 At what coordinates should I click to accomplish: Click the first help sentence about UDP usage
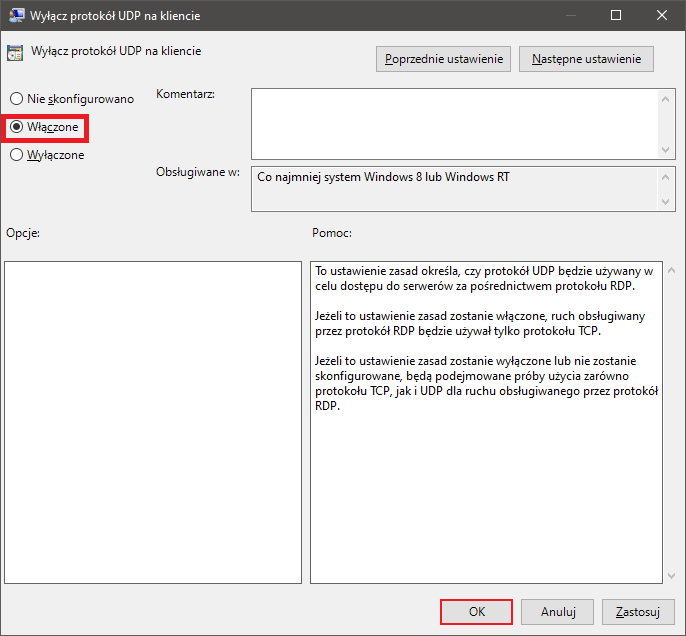[484, 279]
